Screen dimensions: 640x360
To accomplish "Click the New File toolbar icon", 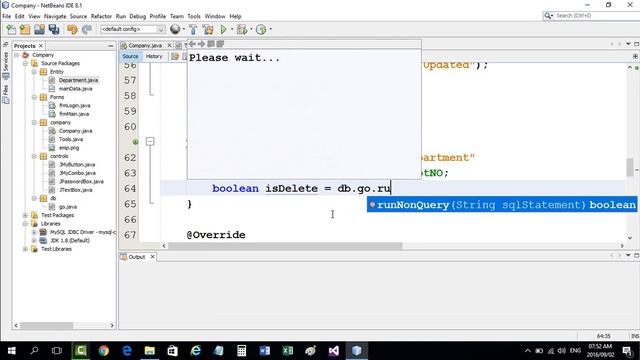I will click(11, 29).
